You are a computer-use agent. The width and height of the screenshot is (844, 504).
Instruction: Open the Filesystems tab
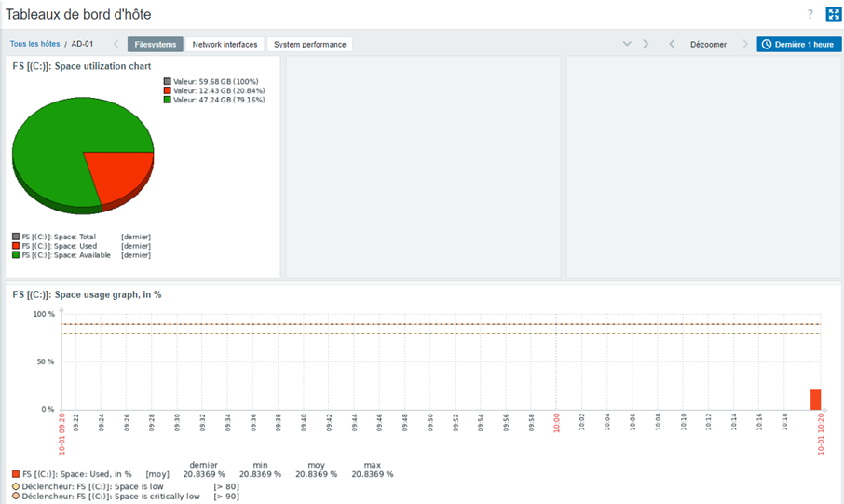point(156,44)
